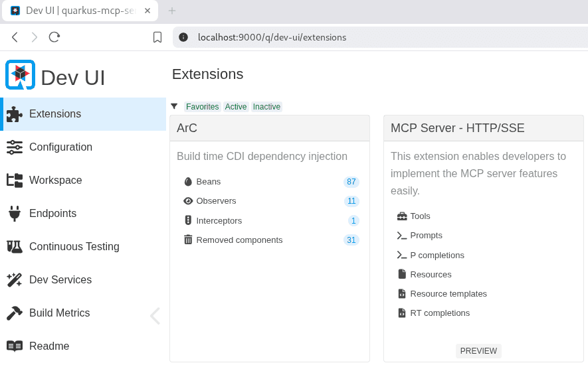Click the browser address bar URL
The image size is (588, 367).
point(272,37)
